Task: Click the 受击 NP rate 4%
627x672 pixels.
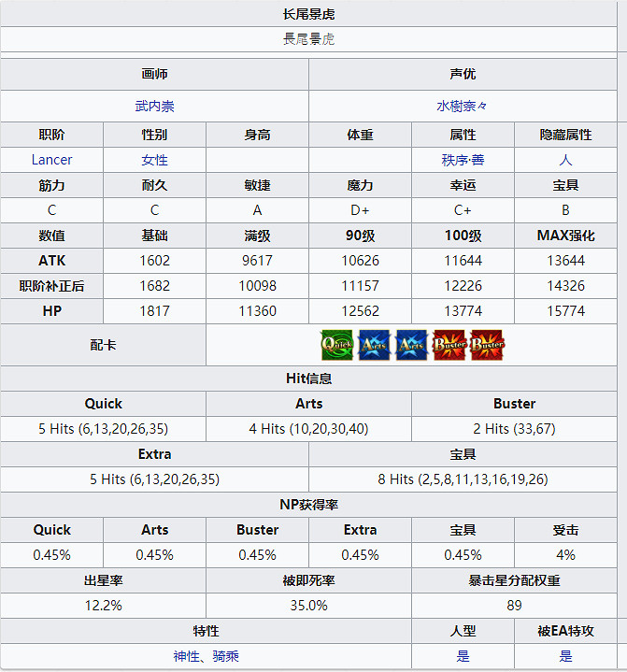Action: click(x=565, y=555)
